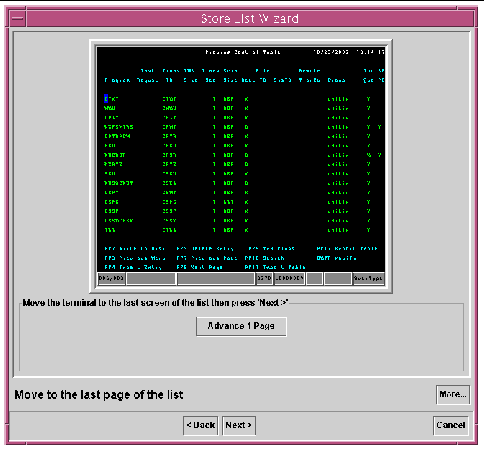Go back with the < Back button
Screen dimensions: 484x450
click(x=201, y=425)
